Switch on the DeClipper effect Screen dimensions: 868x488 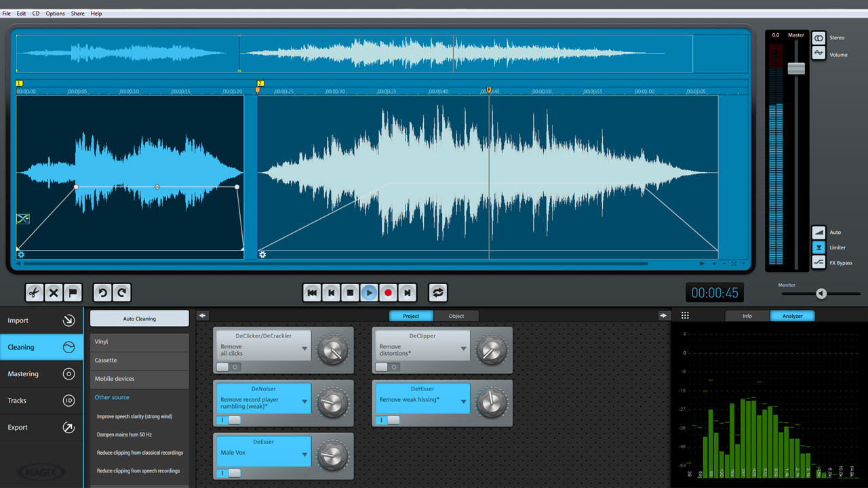coord(387,367)
